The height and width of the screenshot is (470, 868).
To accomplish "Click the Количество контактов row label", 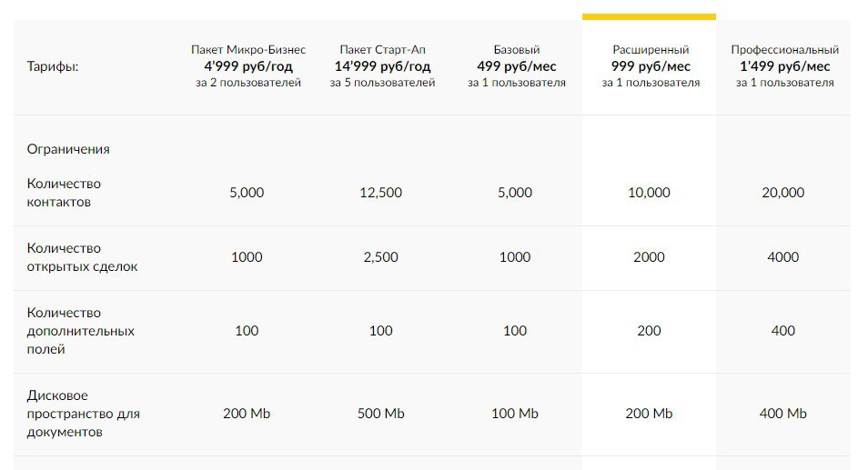I will (64, 193).
